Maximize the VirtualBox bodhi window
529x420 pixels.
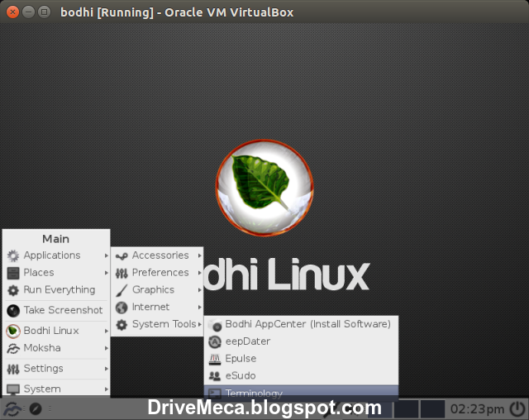(x=44, y=12)
